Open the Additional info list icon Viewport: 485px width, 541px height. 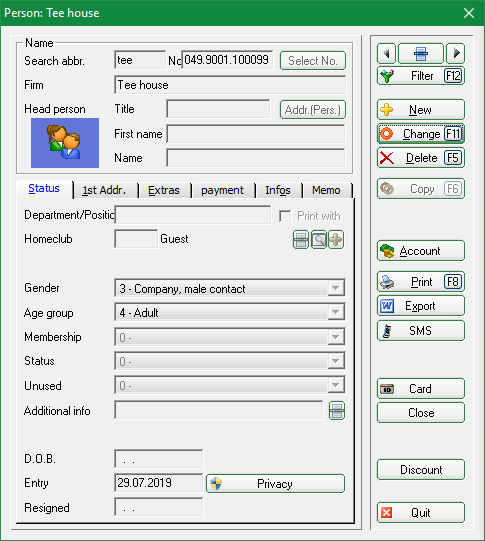tap(337, 411)
